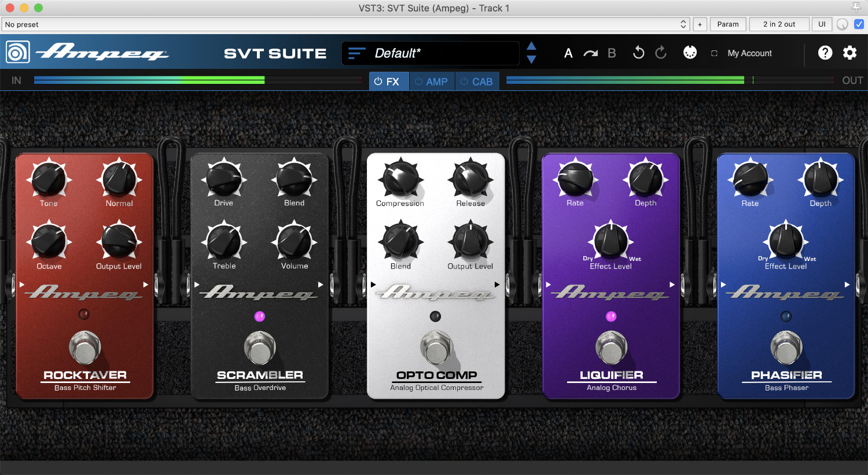Move Opto Comp pedal right with arrow
This screenshot has height=475, width=868.
[x=497, y=284]
